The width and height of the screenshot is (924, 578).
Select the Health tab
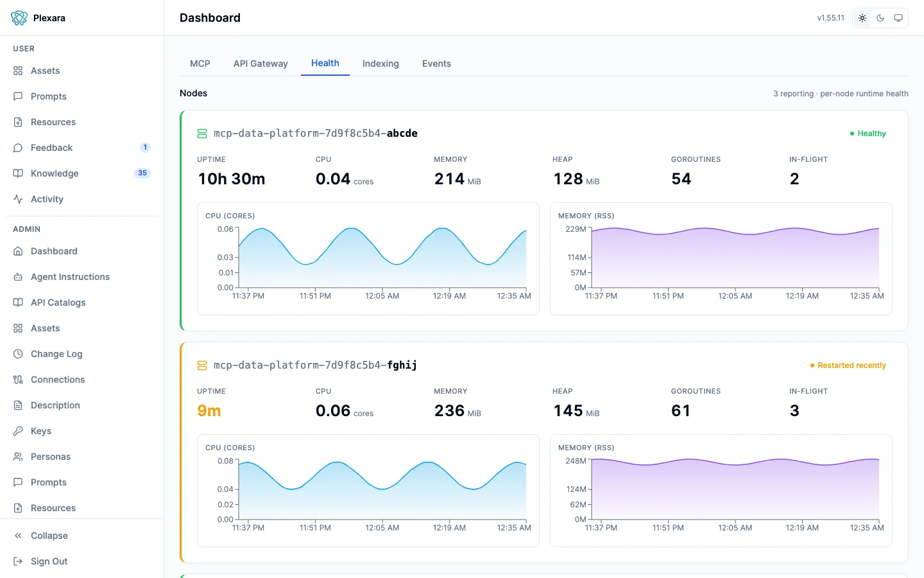coord(325,63)
